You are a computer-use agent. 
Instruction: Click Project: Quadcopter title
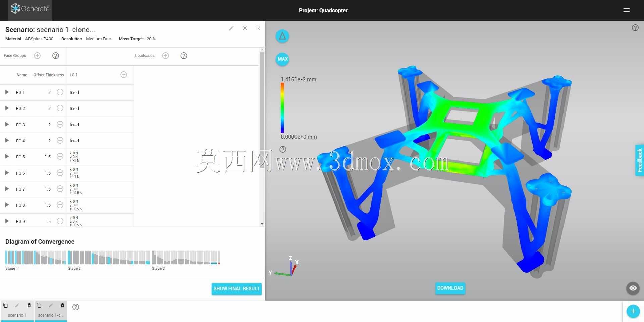click(x=323, y=10)
